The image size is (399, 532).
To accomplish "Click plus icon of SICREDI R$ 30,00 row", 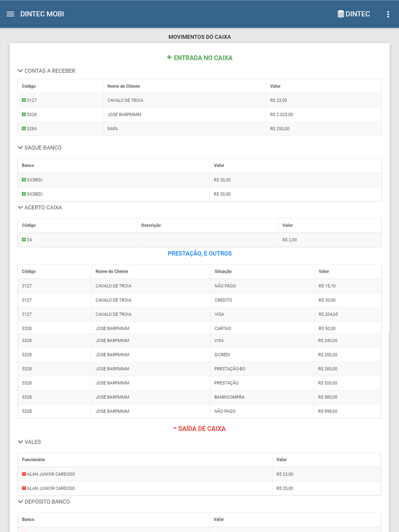I will pos(24,180).
